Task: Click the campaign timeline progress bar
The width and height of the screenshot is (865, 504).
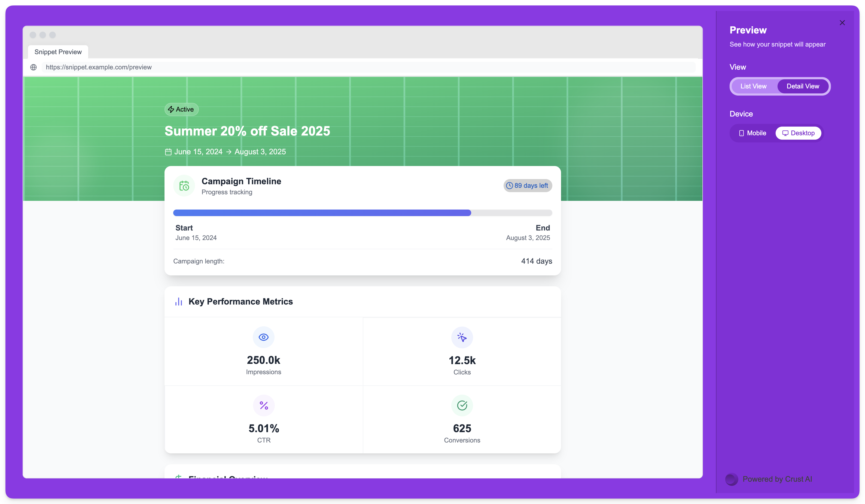Action: click(362, 213)
